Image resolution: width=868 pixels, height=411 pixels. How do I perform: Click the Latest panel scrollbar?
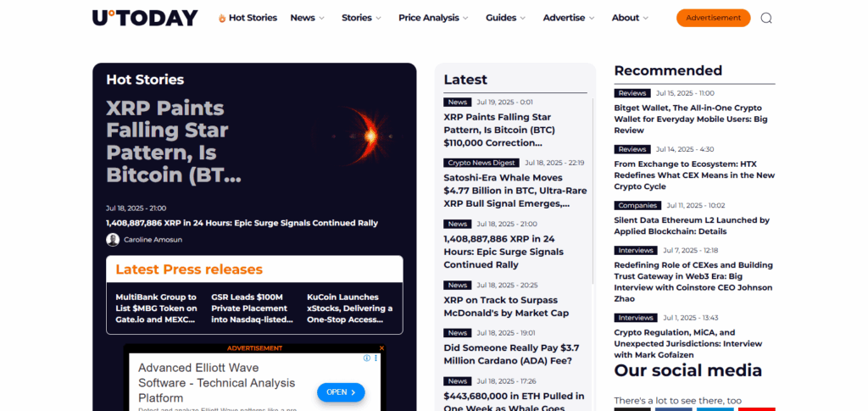pyautogui.click(x=593, y=191)
